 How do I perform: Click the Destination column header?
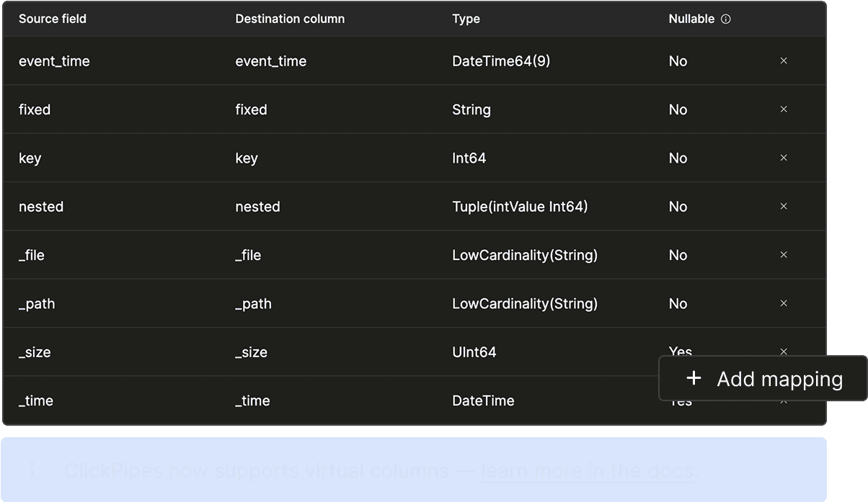pos(290,19)
